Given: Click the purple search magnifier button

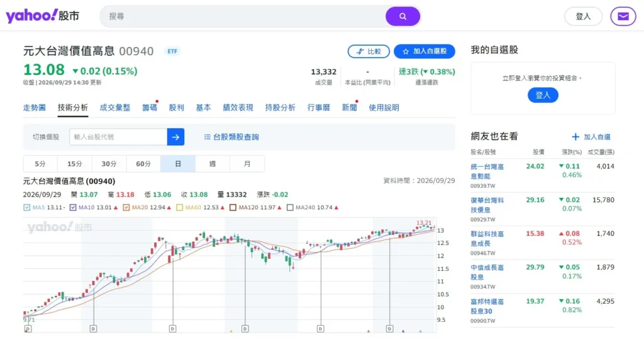Looking at the screenshot, I should (402, 16).
